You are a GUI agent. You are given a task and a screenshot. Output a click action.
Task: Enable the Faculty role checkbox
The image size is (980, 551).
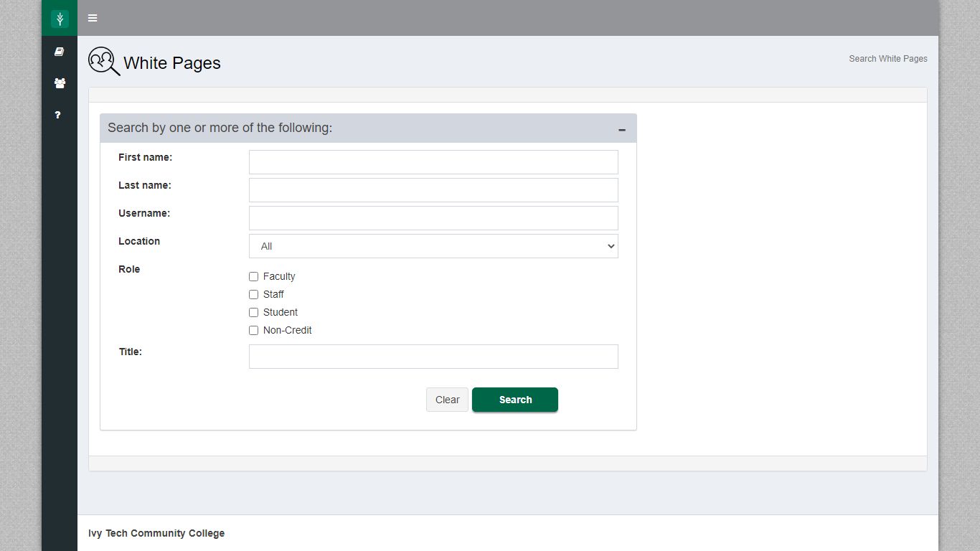tap(253, 276)
